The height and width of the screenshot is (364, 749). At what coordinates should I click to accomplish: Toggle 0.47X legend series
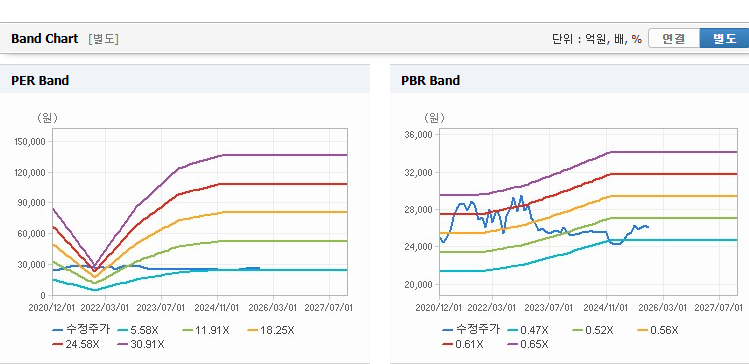tap(528, 330)
